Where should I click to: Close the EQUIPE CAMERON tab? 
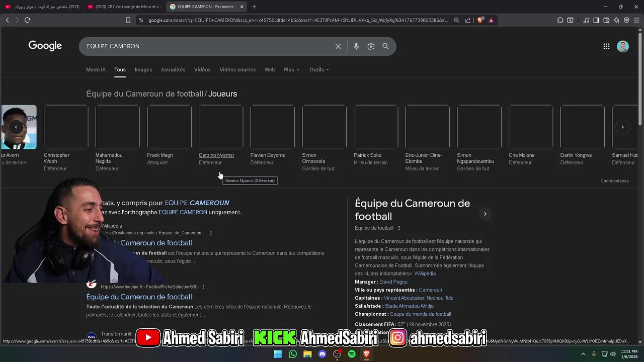[x=242, y=7]
